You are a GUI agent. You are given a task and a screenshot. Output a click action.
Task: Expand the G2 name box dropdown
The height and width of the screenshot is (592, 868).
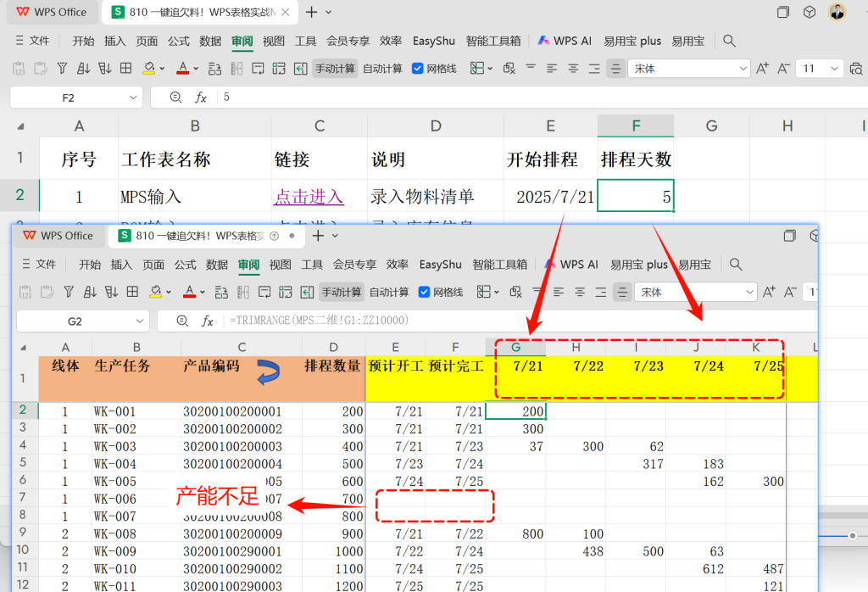click(140, 321)
